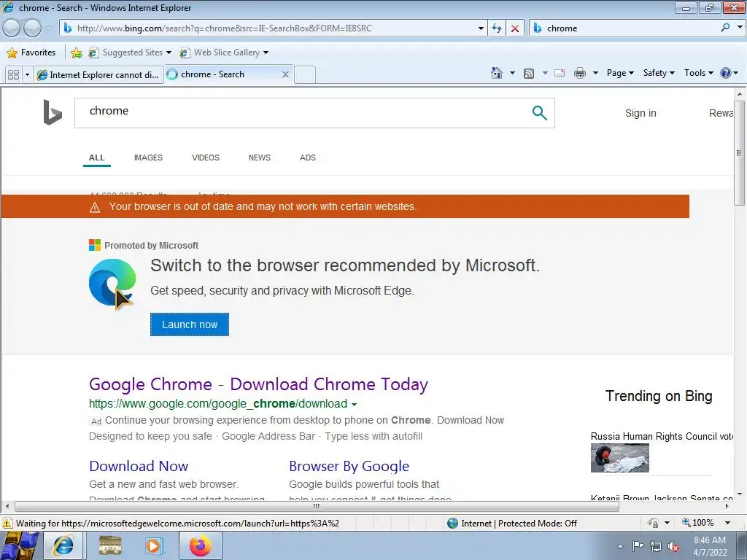Click the trending news thumbnail image
Screen dimensions: 747x560
click(x=620, y=458)
